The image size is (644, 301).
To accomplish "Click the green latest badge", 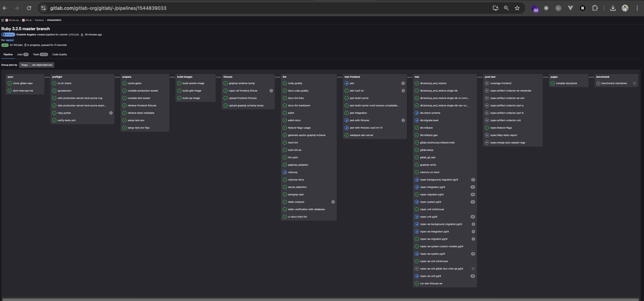I will point(4,45).
